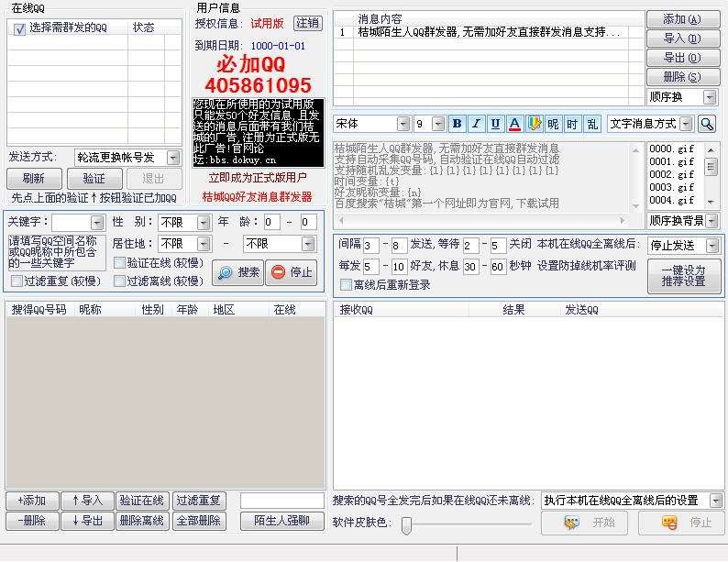Screen dimensions: 728x562
Task: Click the lower 过滤重复 button
Action: click(x=199, y=501)
